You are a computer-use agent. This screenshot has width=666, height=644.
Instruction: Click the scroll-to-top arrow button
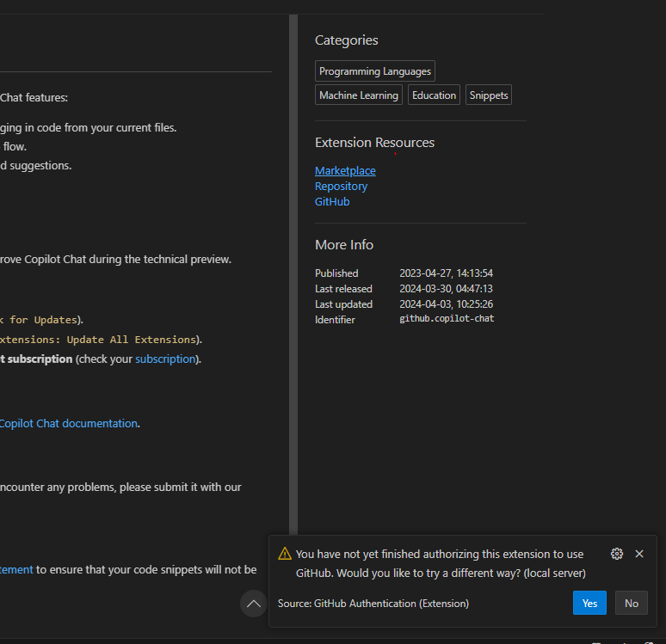(253, 604)
